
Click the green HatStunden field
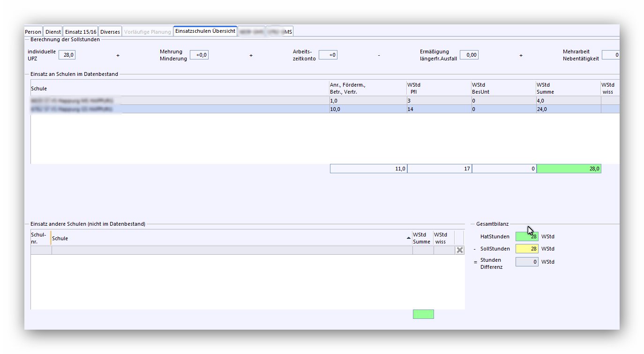pos(527,236)
